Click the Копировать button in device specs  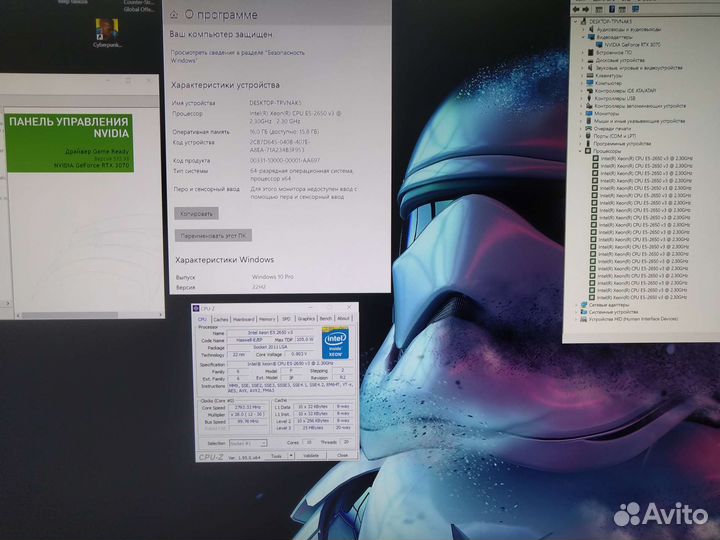196,214
